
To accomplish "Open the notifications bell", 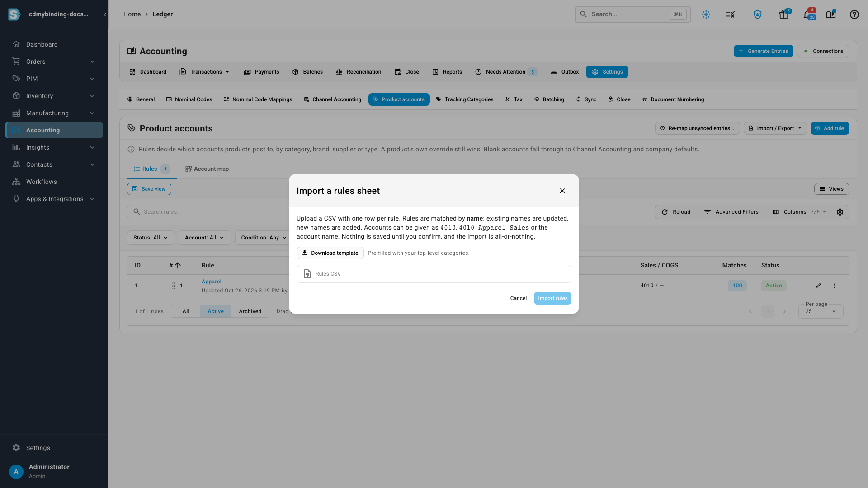I will click(808, 14).
